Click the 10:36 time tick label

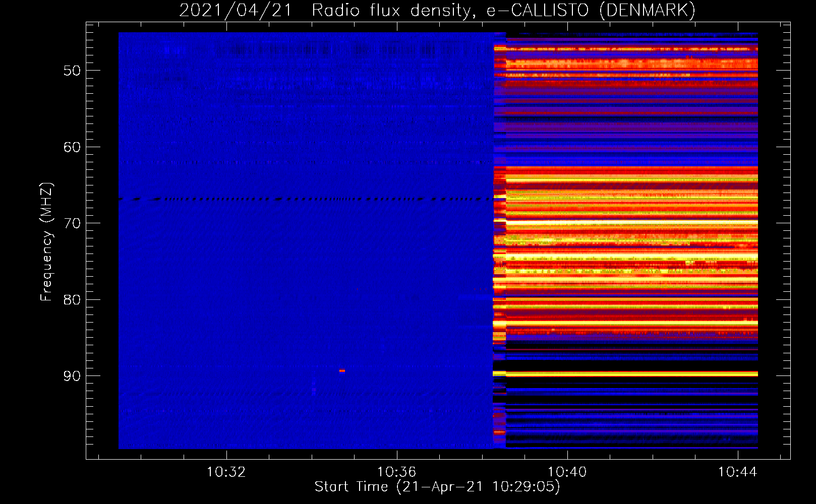(397, 472)
